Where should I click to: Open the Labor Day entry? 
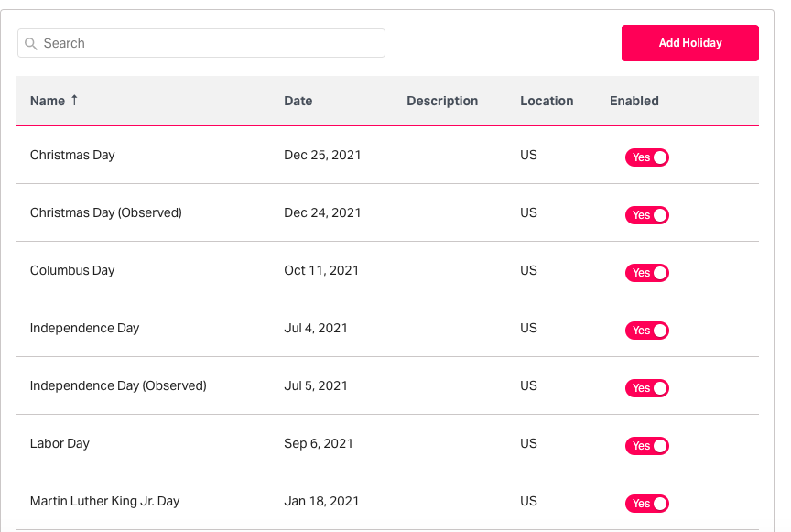[x=60, y=443]
